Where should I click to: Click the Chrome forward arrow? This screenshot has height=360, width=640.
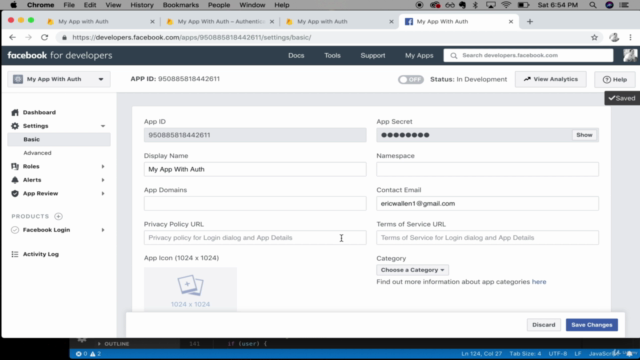(x=28, y=37)
